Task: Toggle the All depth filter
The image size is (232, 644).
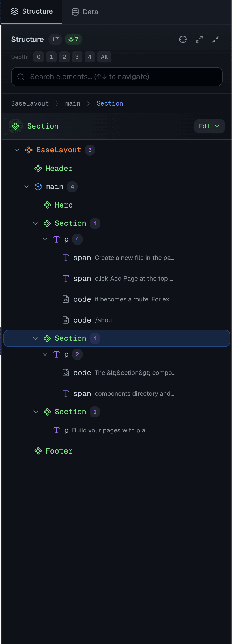Action: pyautogui.click(x=104, y=57)
